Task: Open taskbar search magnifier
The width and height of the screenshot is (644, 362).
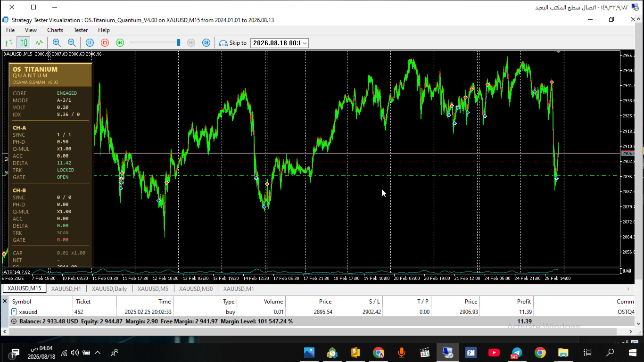Action: tap(610, 352)
